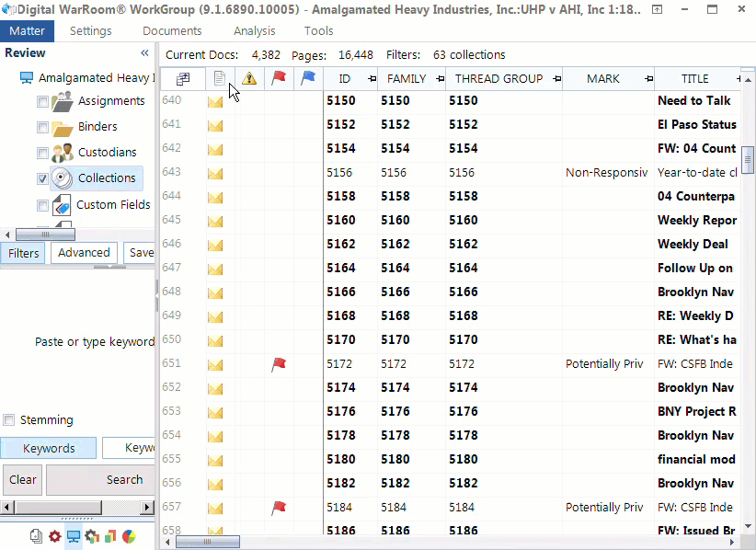Switch to the Saved tab

(x=140, y=253)
